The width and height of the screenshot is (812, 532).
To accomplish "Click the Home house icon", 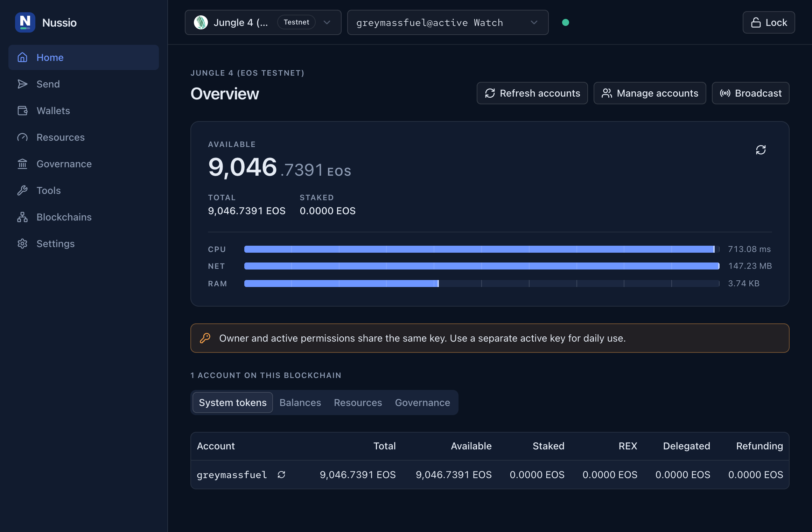I will (x=22, y=57).
